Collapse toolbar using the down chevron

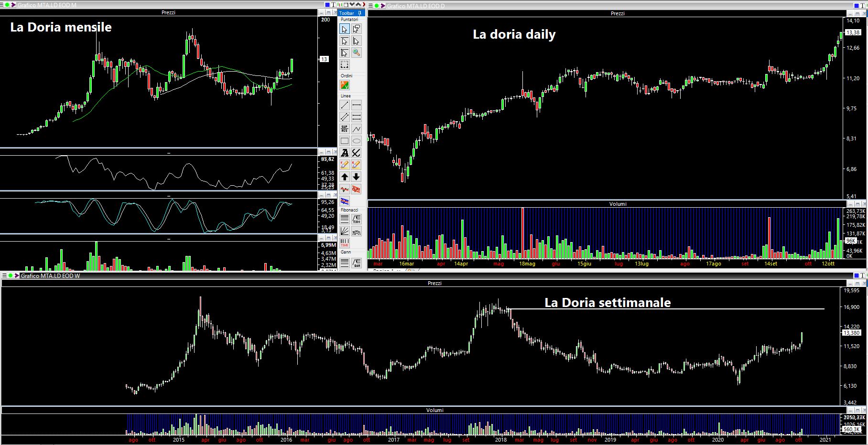[x=352, y=5]
